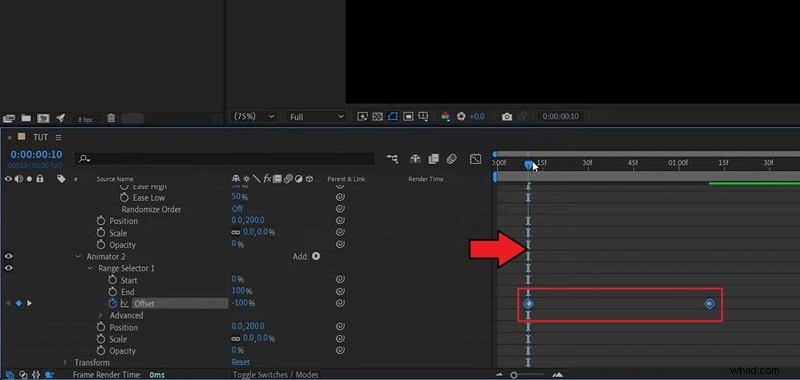The image size is (800, 380).
Task: Click the Offset -100% value
Action: click(243, 303)
